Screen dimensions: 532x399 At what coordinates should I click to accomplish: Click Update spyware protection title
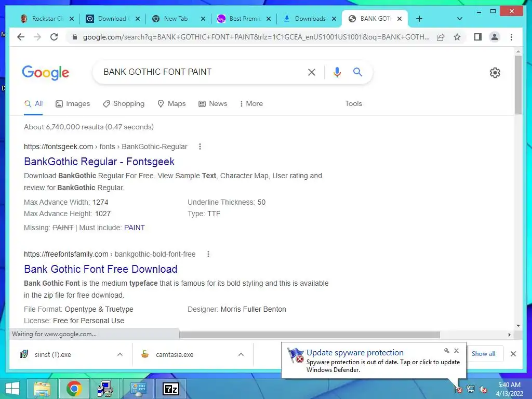[x=355, y=353]
